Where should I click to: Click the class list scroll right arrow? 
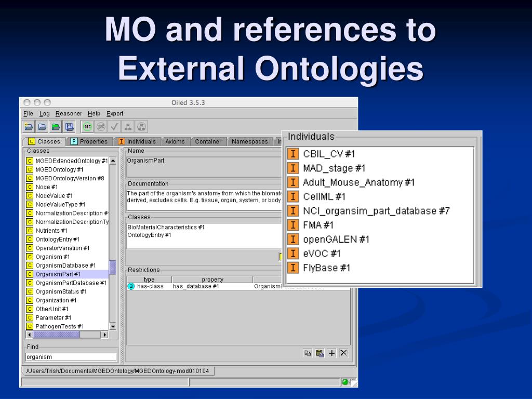[104, 335]
